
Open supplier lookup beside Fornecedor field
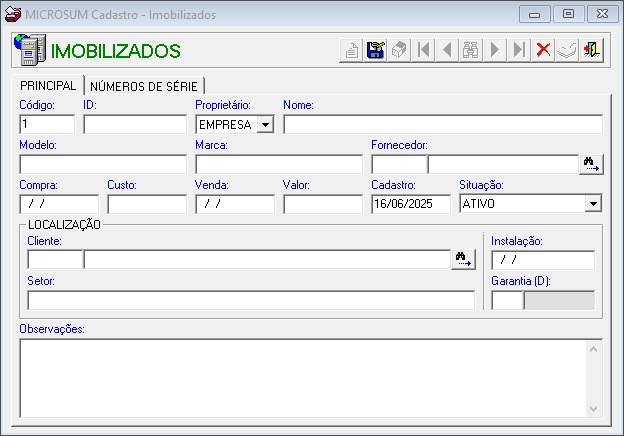591,164
